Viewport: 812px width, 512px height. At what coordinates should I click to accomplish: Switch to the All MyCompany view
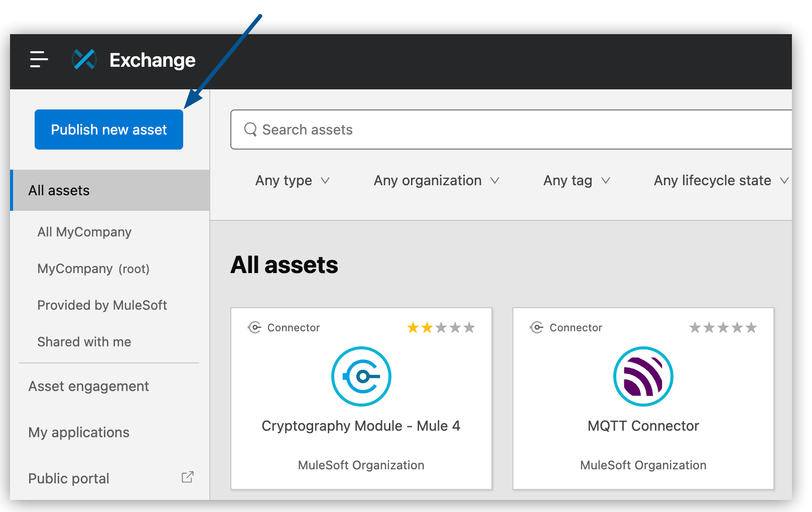(x=84, y=231)
